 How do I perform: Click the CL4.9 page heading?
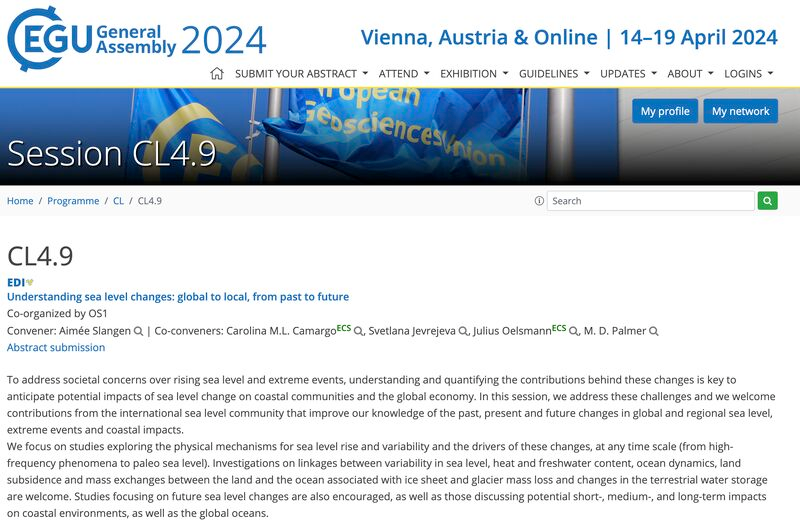[x=40, y=256]
